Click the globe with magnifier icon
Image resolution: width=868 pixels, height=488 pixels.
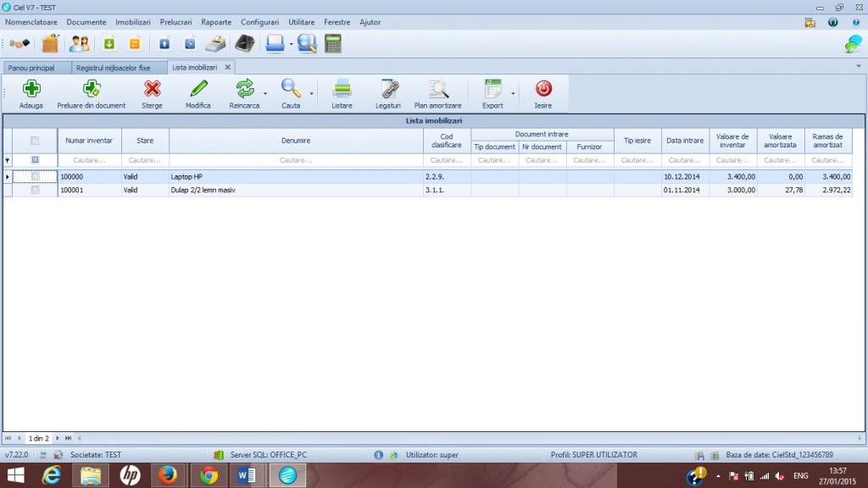click(x=307, y=43)
